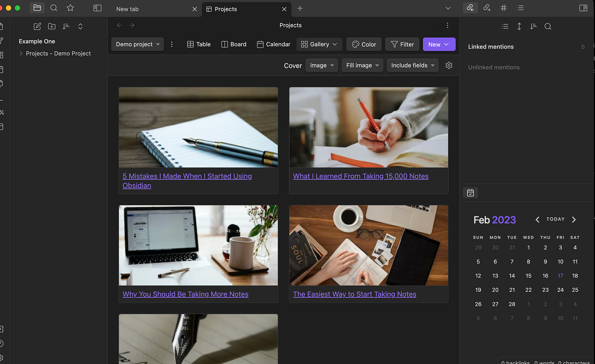
Task: Click the new folder icon
Action: click(x=51, y=26)
